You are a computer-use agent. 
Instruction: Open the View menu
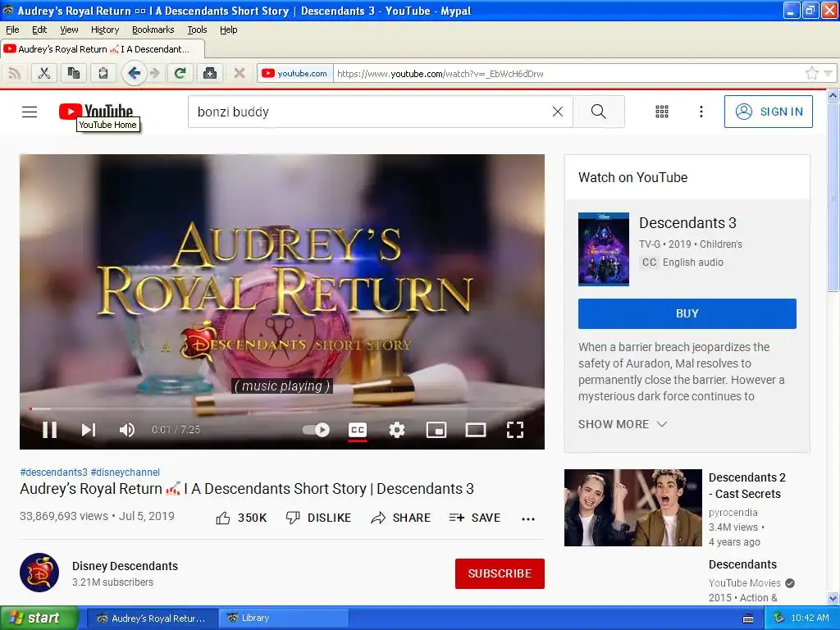(69, 30)
